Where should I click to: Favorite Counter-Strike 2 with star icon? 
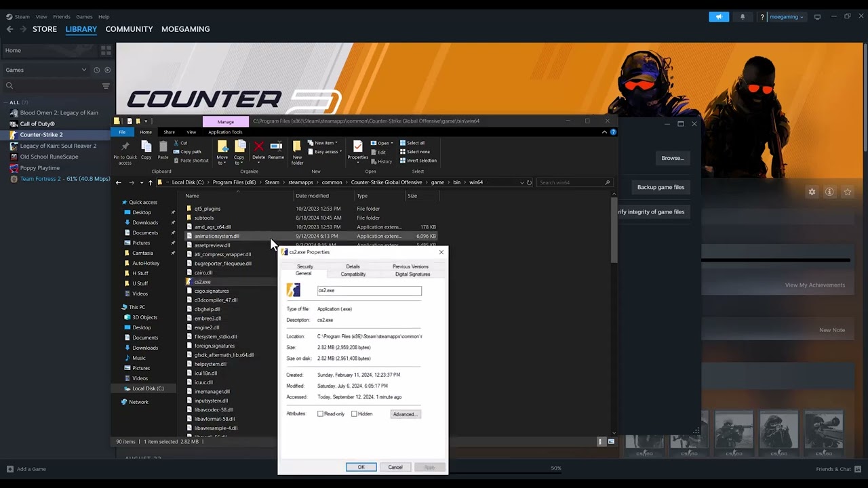847,192
